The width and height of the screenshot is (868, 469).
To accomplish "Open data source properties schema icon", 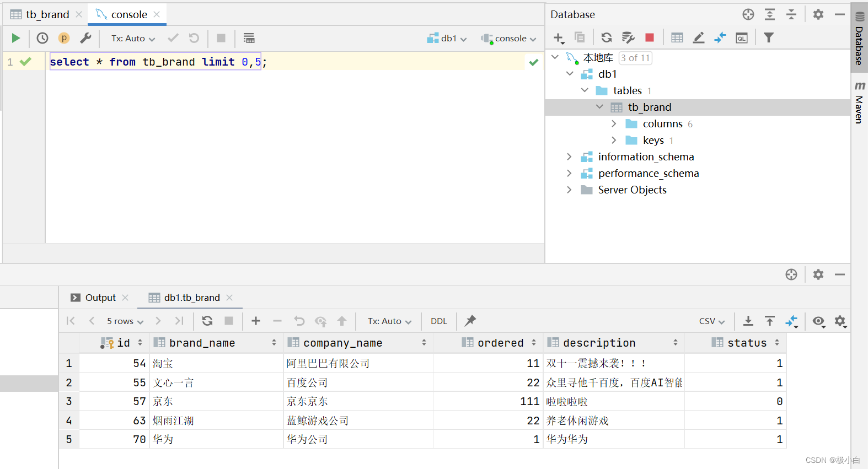I will tap(628, 37).
